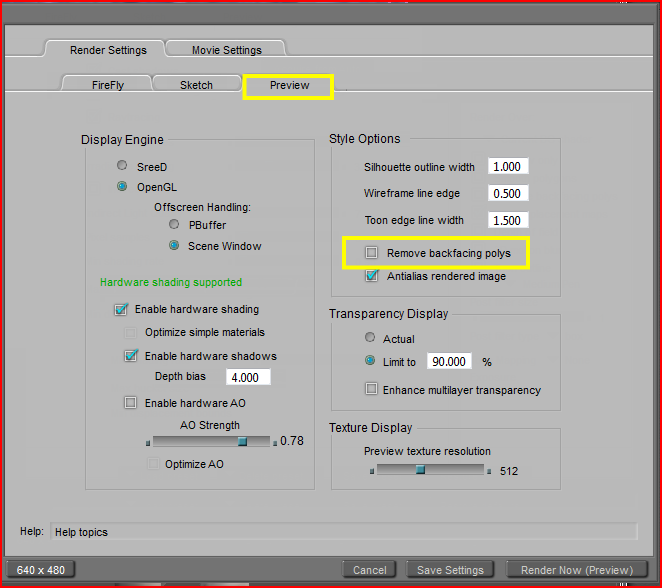Click the Hardware shading supported text
The height and width of the screenshot is (588, 662).
coord(171,282)
